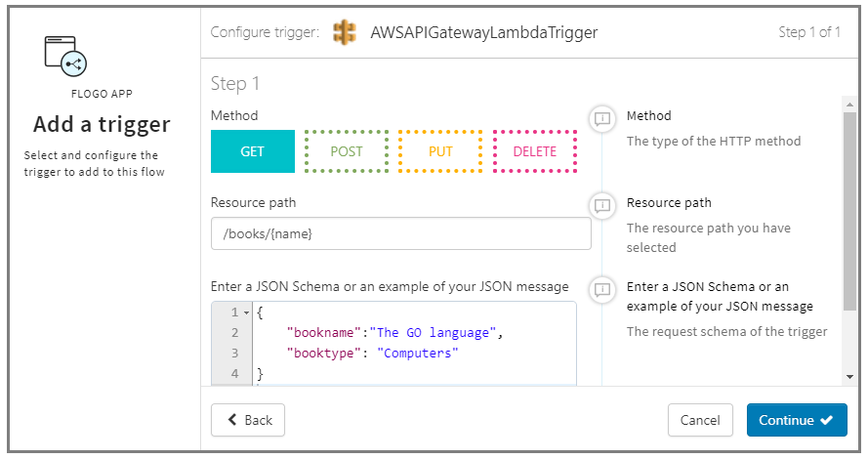Choose the PUT method option
The height and width of the screenshot is (459, 868).
[x=440, y=151]
